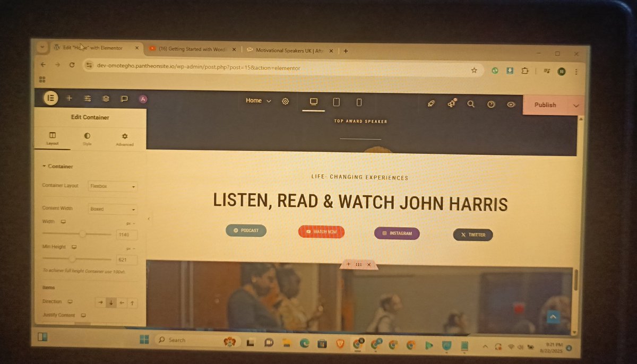
Task: Open page settings gear next to Home
Action: 286,101
